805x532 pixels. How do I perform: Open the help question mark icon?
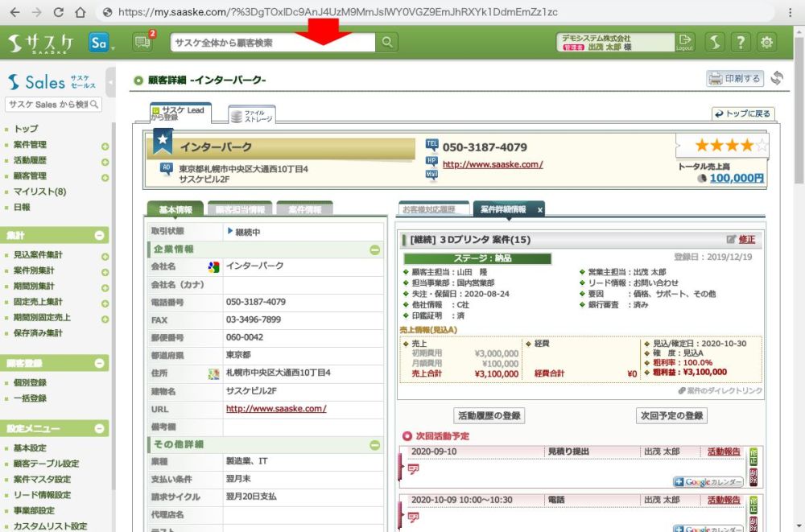[741, 43]
